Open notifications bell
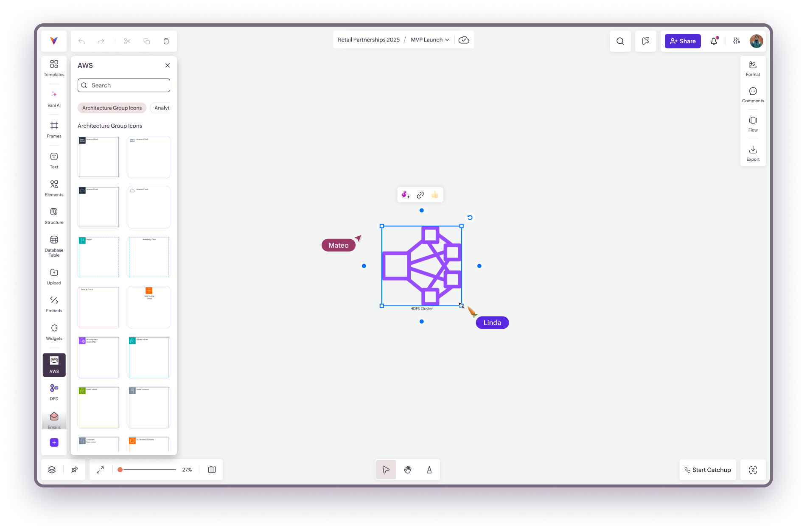Screen dimensions: 807x532 tap(714, 41)
